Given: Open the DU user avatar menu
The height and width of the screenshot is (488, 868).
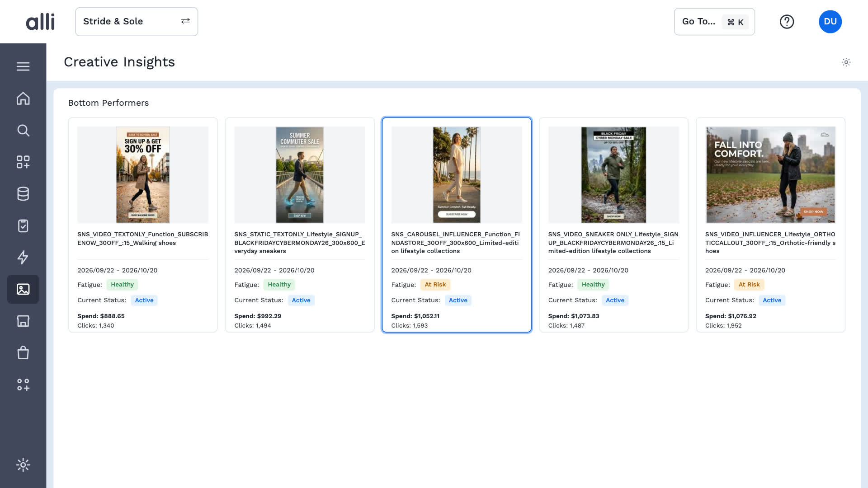Looking at the screenshot, I should click(x=830, y=22).
